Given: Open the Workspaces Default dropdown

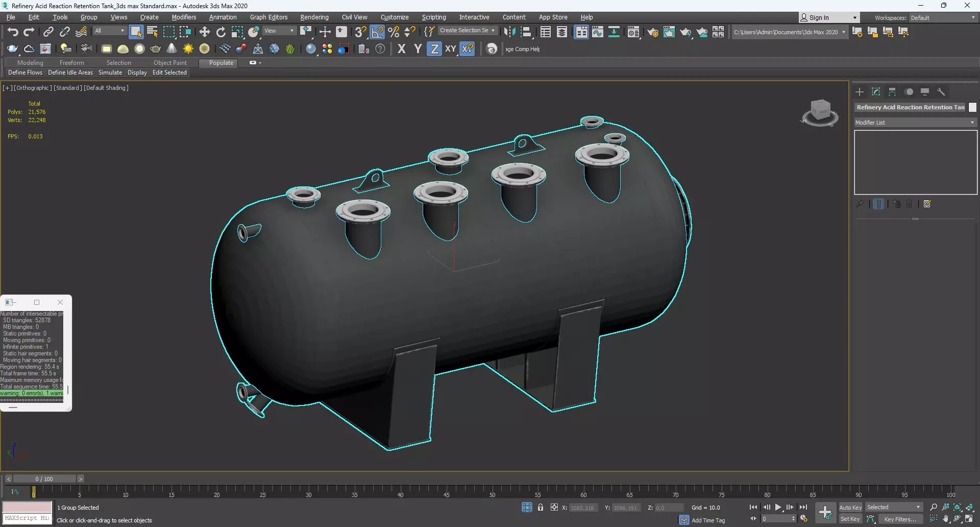Looking at the screenshot, I should (x=943, y=18).
